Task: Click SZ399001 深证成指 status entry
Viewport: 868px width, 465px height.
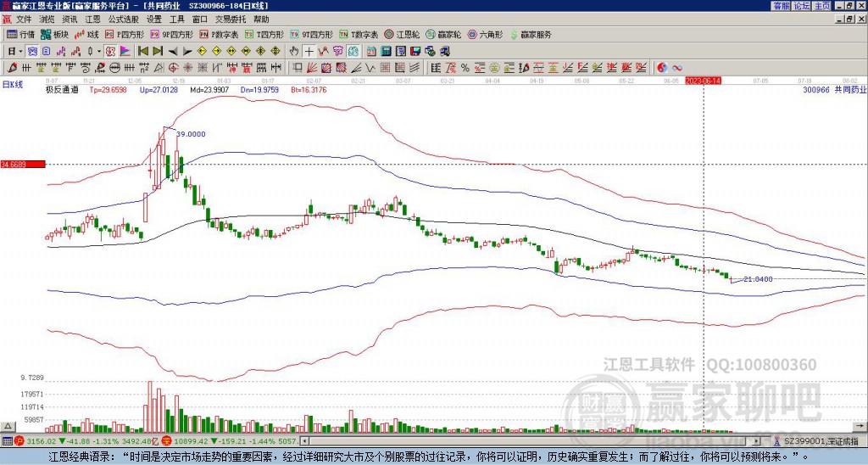Action: point(821,441)
